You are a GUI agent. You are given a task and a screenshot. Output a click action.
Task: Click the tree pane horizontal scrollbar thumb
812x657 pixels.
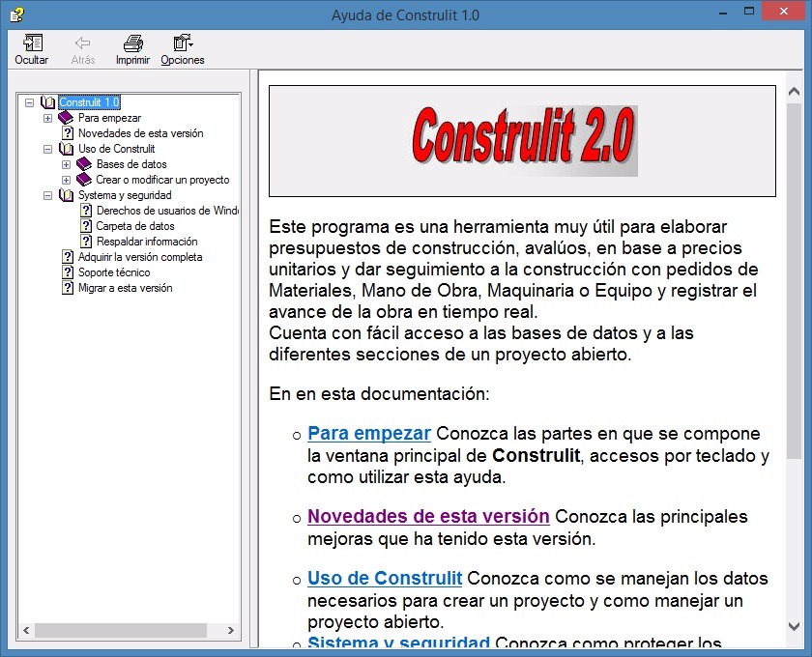click(121, 630)
